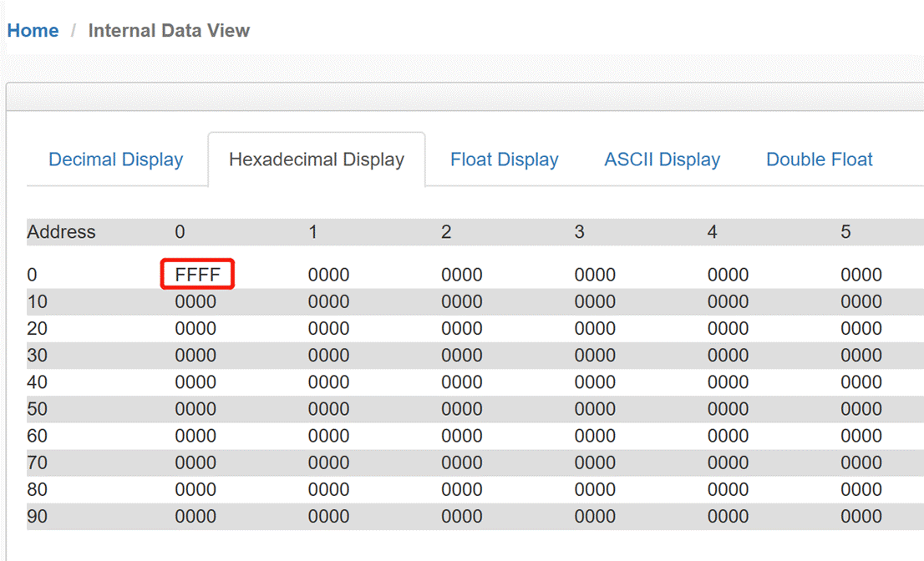Click the 0000 value at address 70 column 1
The width and height of the screenshot is (924, 561).
tap(329, 462)
